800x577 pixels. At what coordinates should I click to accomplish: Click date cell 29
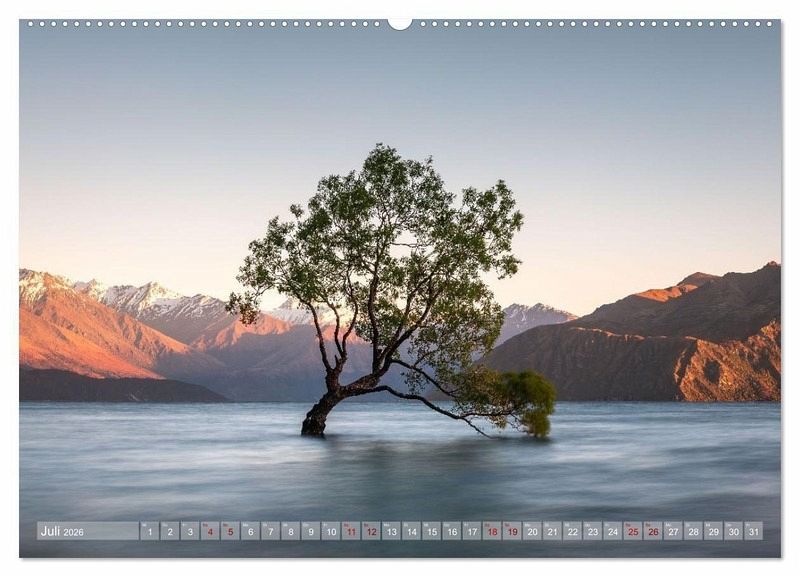(x=714, y=531)
